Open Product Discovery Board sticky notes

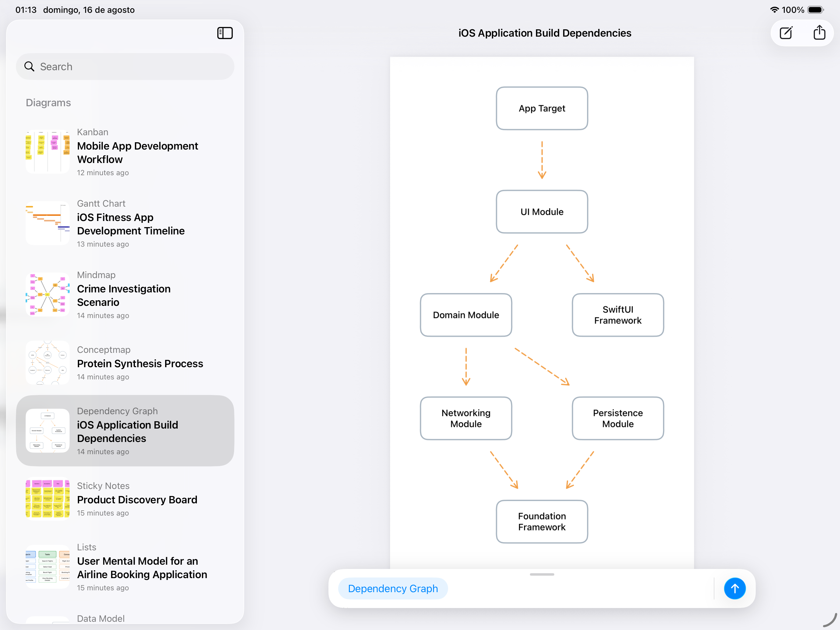(x=125, y=499)
